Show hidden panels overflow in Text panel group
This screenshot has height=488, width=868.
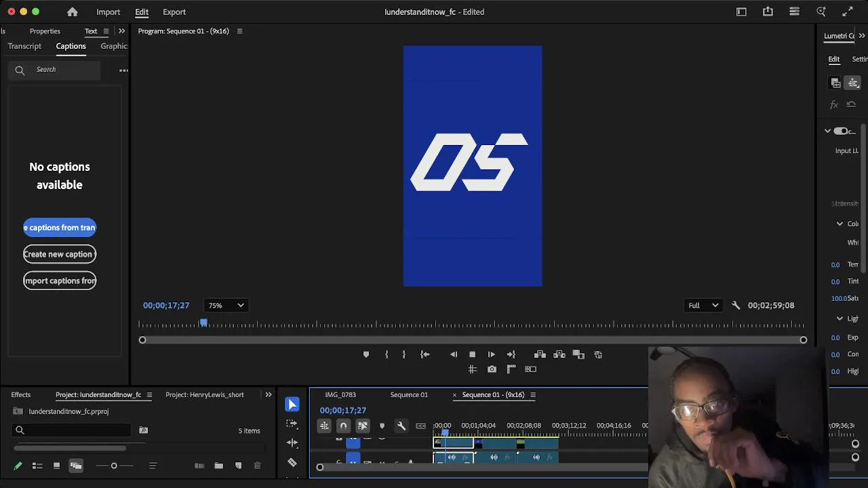click(x=121, y=31)
